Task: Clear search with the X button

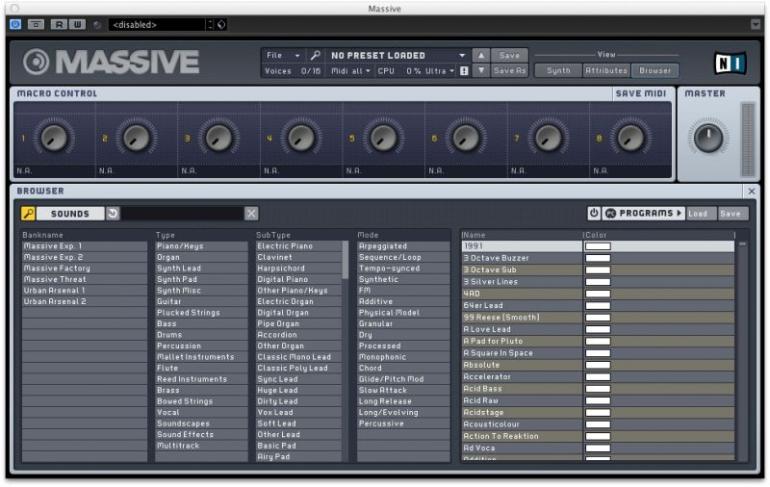Action: (251, 214)
